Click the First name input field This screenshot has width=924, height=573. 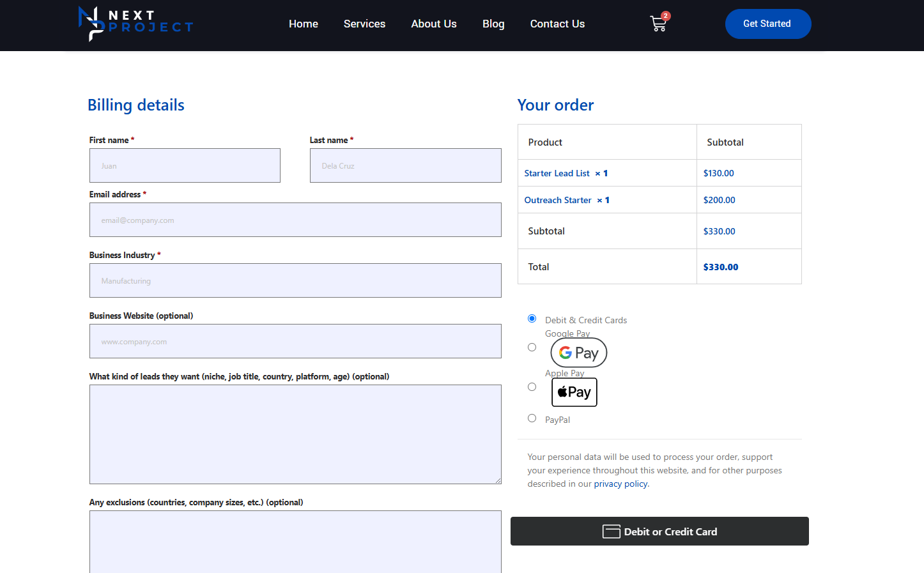point(185,165)
